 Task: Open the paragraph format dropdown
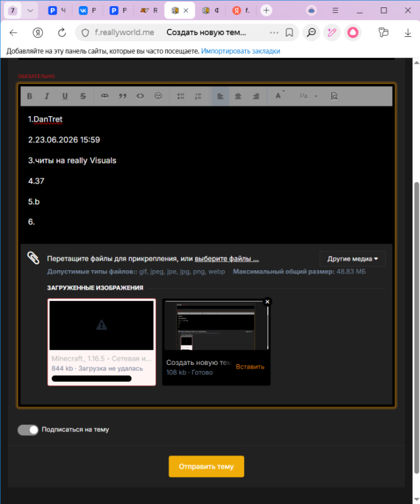point(308,96)
